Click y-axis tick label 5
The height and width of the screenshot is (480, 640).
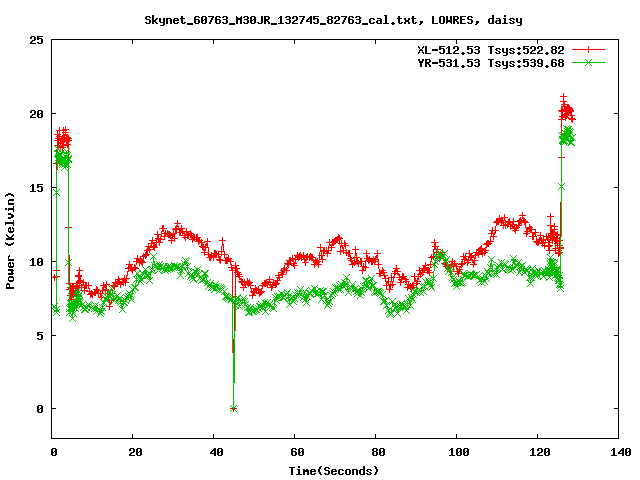[40, 336]
